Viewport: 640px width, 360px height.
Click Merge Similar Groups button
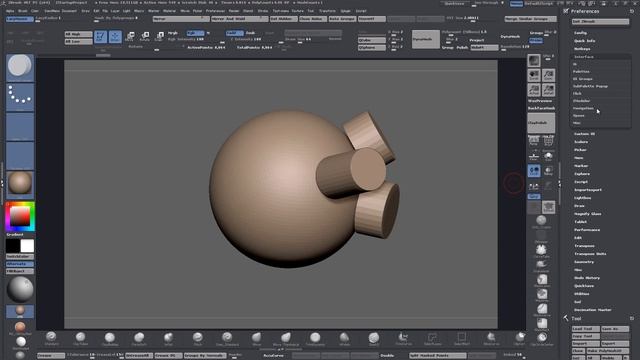(530, 19)
